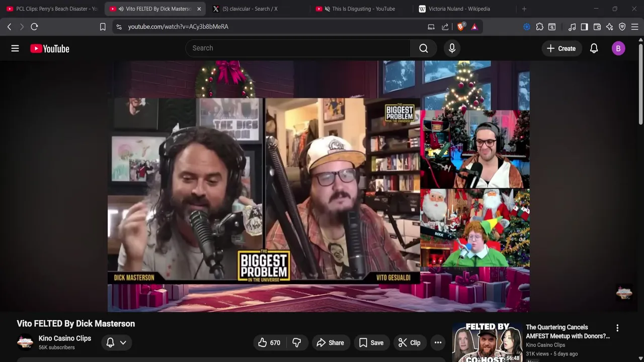Click the YouTube URL in address bar
Screen dimensions: 644x362
(178, 27)
